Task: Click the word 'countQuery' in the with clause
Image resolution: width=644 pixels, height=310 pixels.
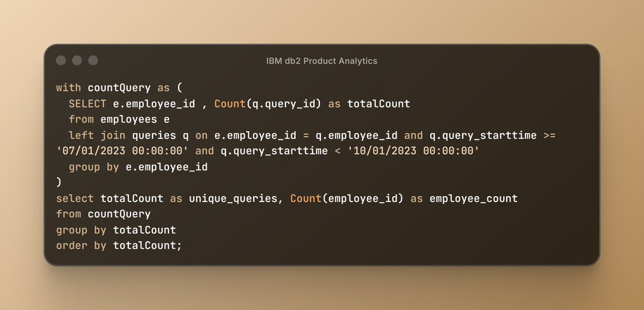Action: click(x=119, y=88)
